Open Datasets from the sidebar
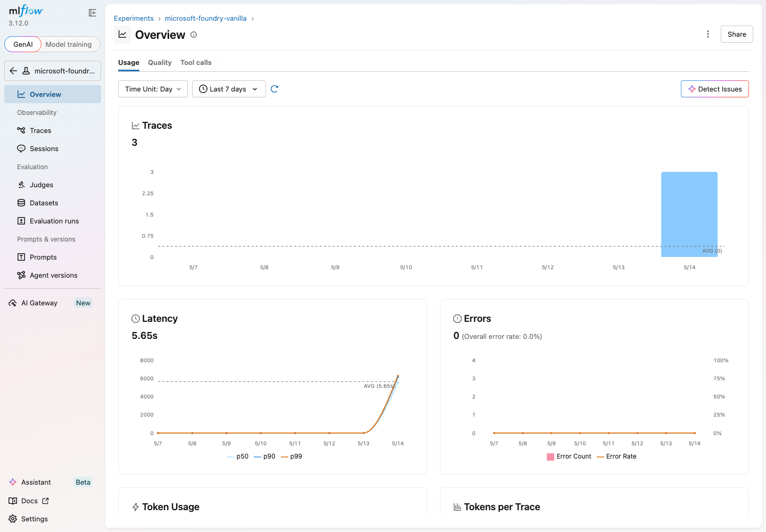This screenshot has width=766, height=532. click(53, 203)
